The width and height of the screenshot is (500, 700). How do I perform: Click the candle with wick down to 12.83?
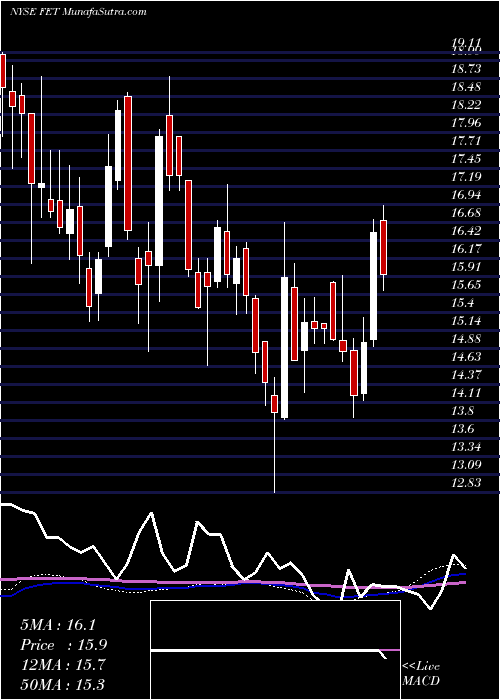click(x=274, y=404)
